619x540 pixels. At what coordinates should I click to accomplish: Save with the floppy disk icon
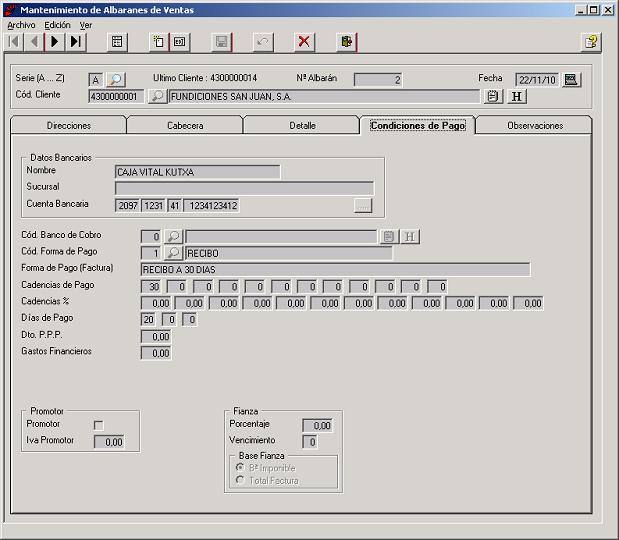[x=221, y=42]
